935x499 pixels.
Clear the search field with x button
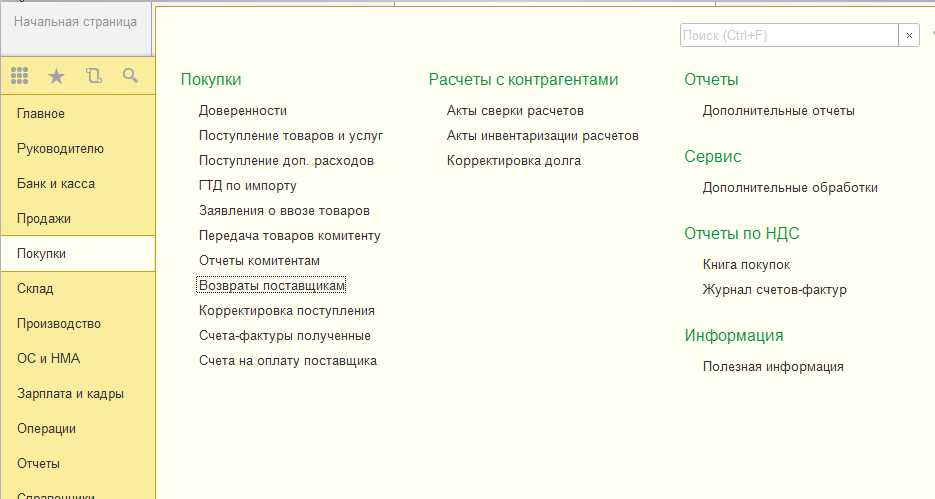point(909,35)
